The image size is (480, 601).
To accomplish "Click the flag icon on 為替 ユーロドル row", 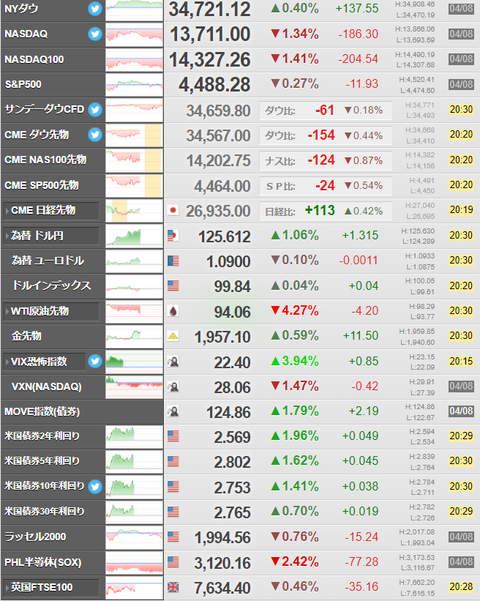I will pyautogui.click(x=173, y=261).
